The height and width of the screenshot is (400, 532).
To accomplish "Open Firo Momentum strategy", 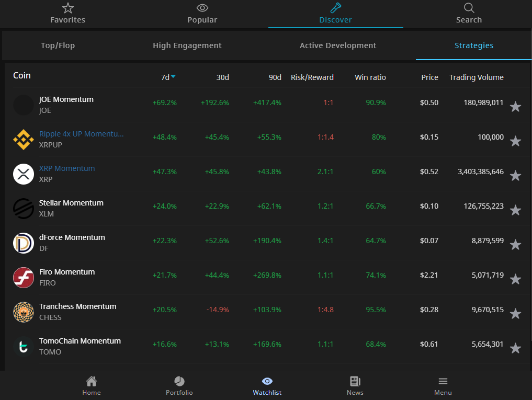I will coord(67,272).
